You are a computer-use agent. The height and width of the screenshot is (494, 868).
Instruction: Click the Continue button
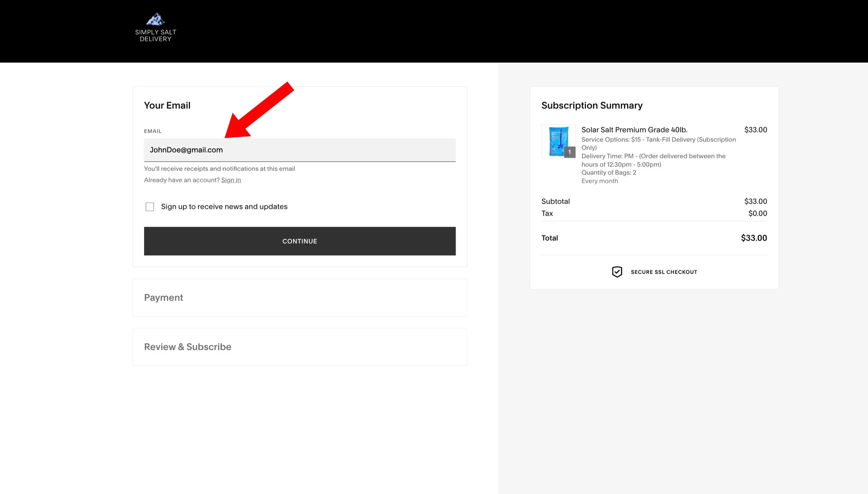coord(299,241)
